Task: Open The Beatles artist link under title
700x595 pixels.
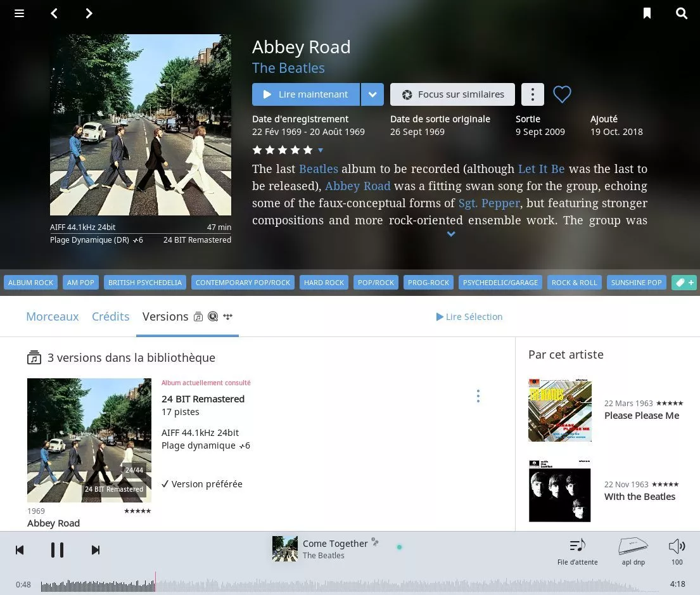Action: point(288,68)
